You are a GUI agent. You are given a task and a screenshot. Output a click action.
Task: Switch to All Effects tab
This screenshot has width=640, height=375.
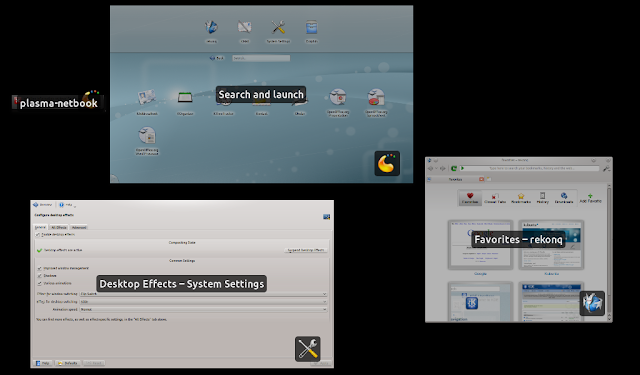pos(59,227)
